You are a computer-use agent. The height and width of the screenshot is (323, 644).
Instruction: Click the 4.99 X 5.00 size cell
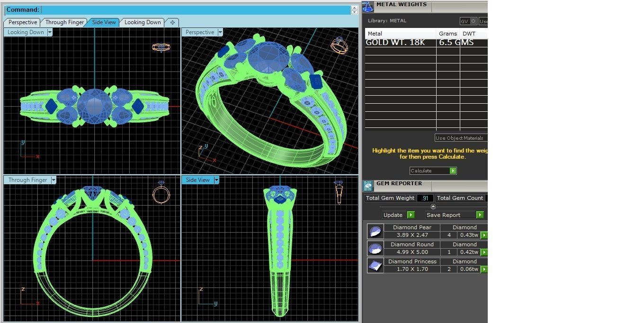412,252
